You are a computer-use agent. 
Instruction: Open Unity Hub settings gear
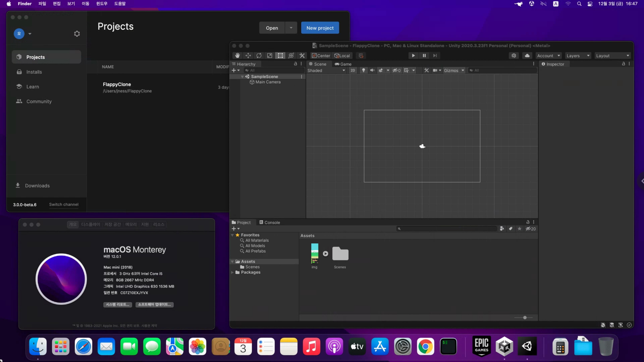click(x=77, y=34)
